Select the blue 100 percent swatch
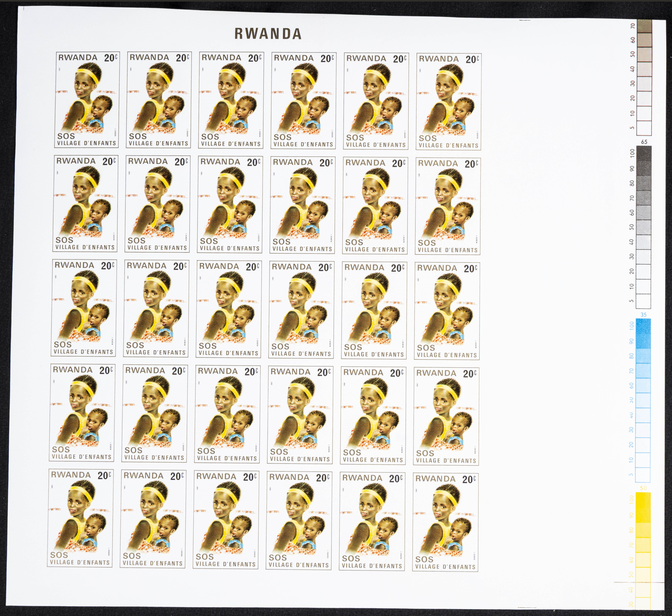The height and width of the screenshot is (616, 672). pos(643,326)
